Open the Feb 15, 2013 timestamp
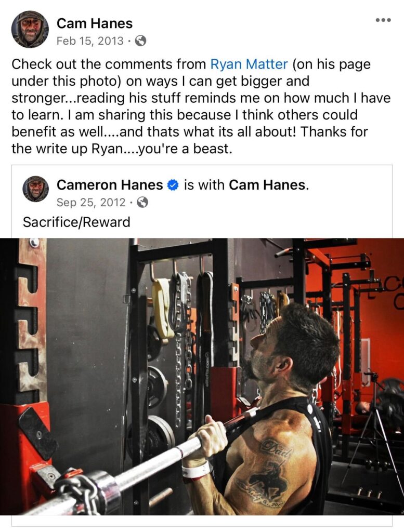 (90, 41)
